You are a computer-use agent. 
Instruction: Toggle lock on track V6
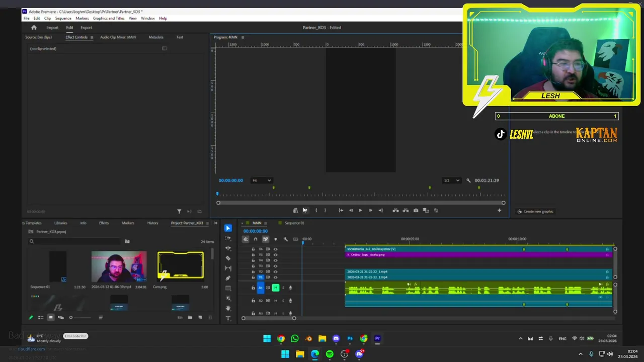point(253,249)
